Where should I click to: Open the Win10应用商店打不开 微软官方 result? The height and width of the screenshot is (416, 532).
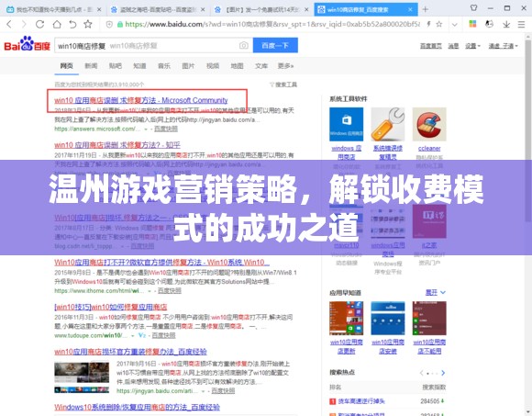tap(161, 263)
